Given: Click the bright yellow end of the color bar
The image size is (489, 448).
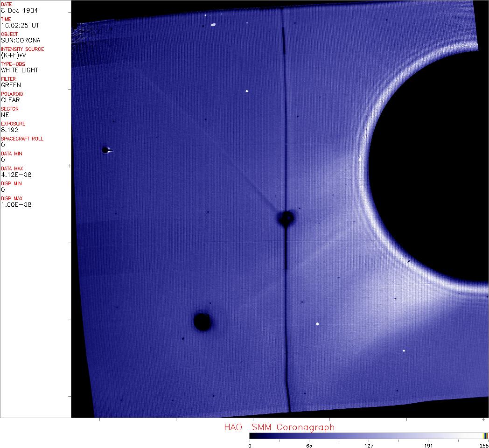Looking at the screenshot, I should (x=485, y=435).
